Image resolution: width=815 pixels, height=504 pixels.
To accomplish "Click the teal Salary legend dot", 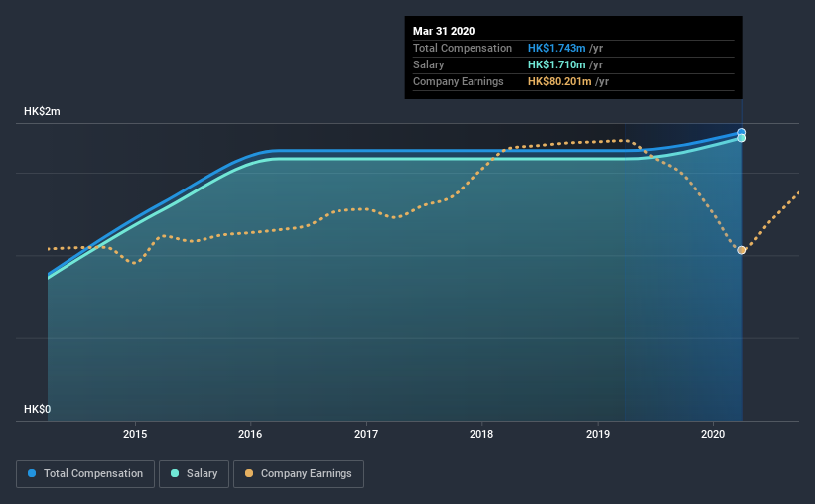I will pos(175,473).
